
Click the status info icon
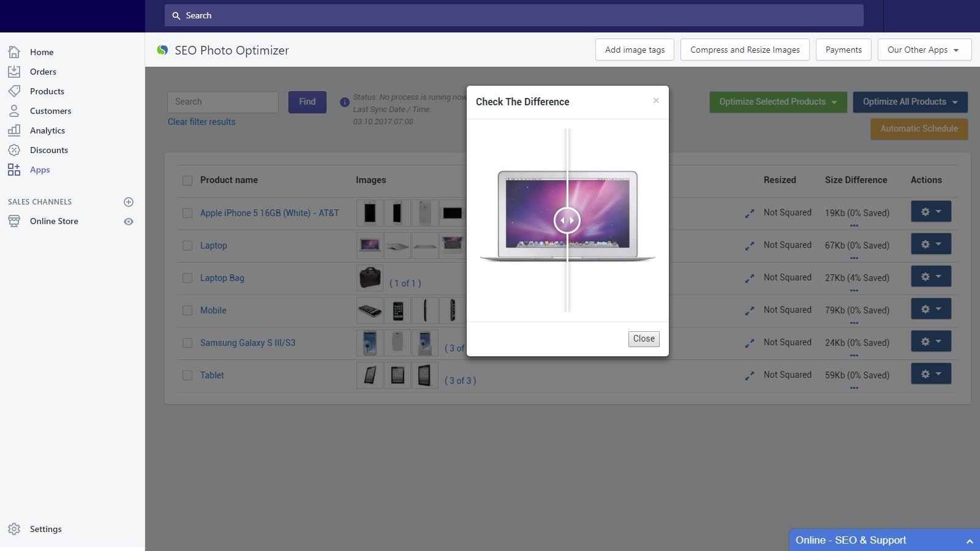pos(345,102)
